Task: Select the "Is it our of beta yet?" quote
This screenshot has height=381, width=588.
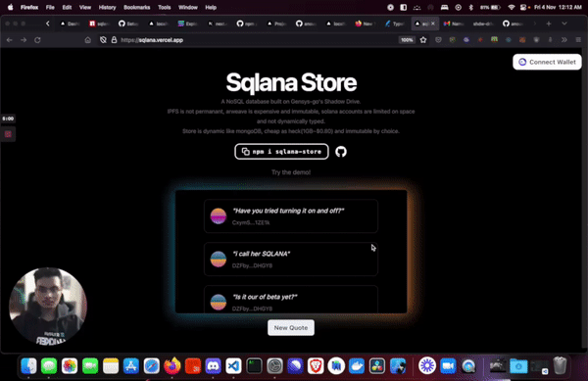Action: pos(291,300)
